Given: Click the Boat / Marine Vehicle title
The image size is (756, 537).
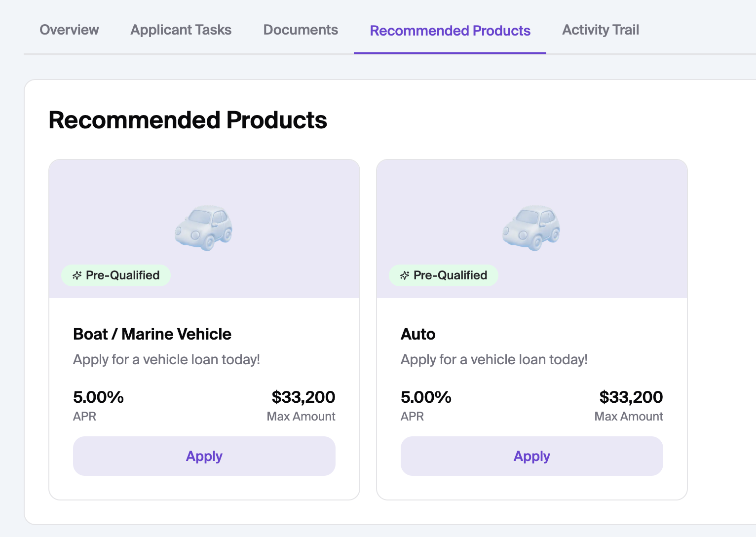Looking at the screenshot, I should (x=152, y=334).
